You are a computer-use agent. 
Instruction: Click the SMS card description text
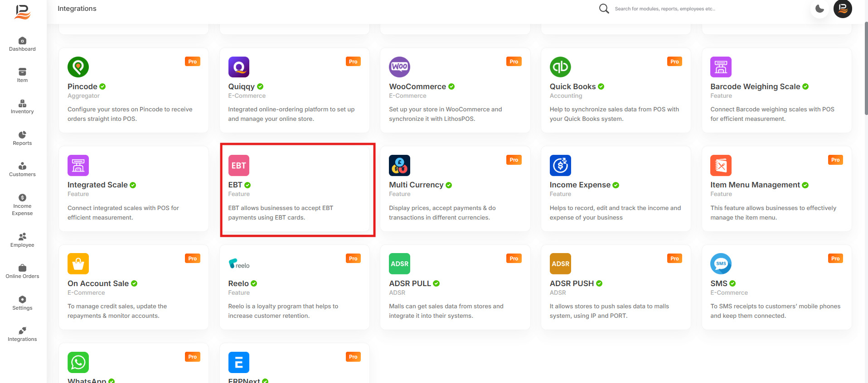[x=775, y=311]
